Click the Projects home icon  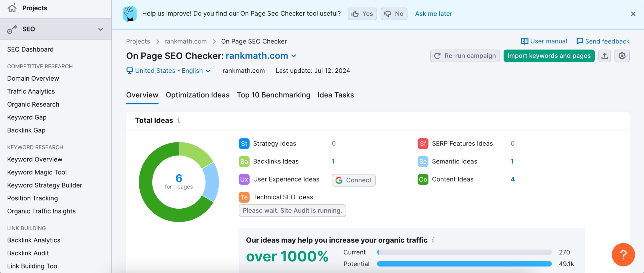(x=12, y=8)
